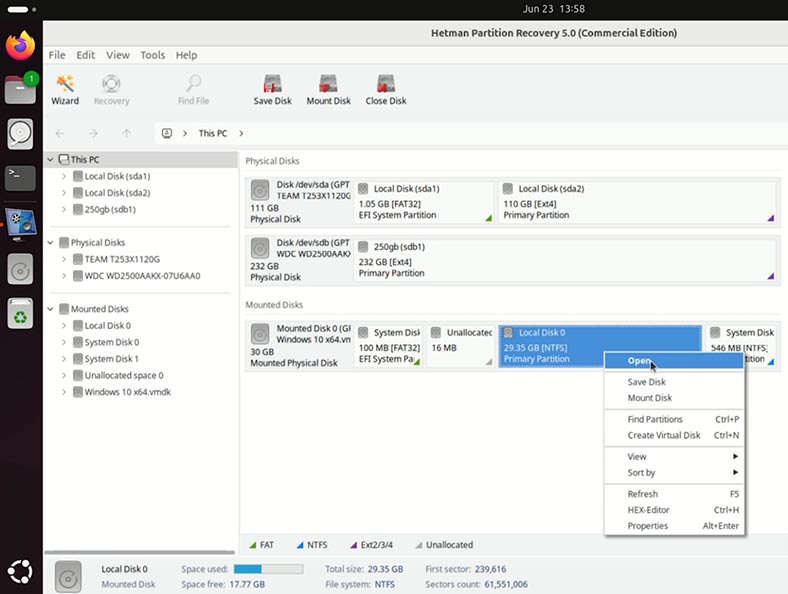
Task: Open Ubuntu Show Applications button
Action: point(21,571)
